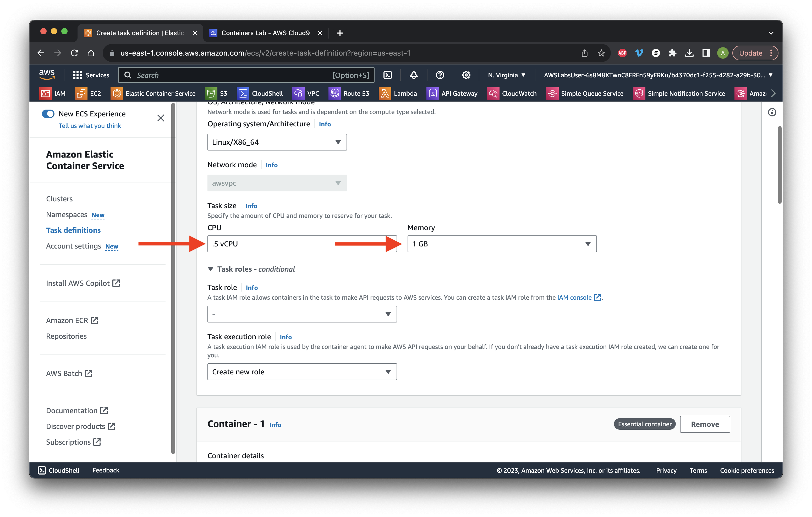Reload the browser page

[75, 53]
